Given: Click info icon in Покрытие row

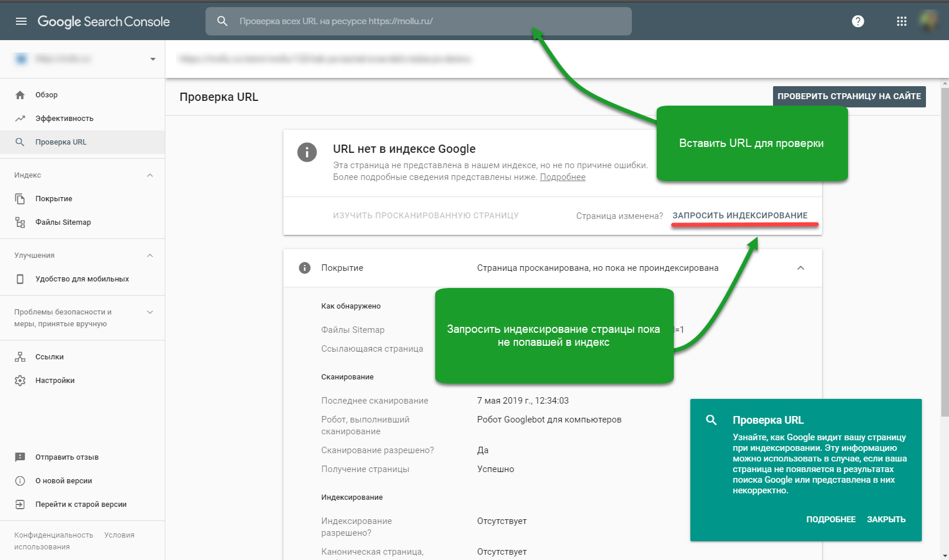Looking at the screenshot, I should tap(305, 268).
